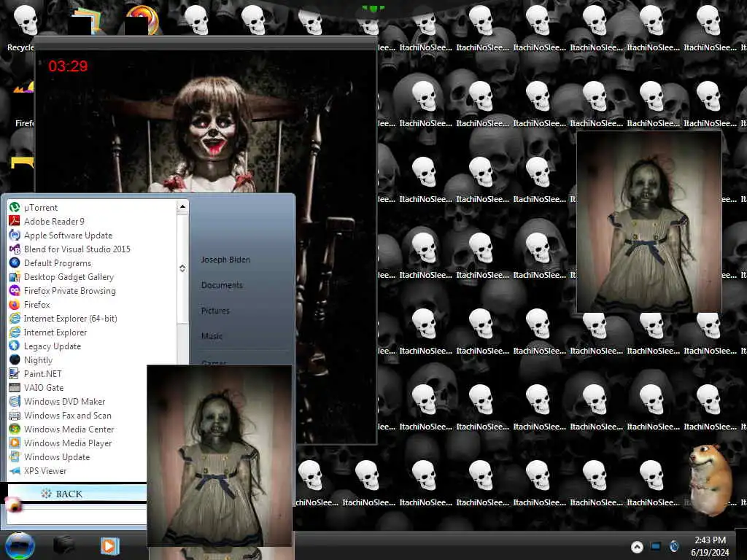Open the media player taskbar icon

pyautogui.click(x=109, y=545)
